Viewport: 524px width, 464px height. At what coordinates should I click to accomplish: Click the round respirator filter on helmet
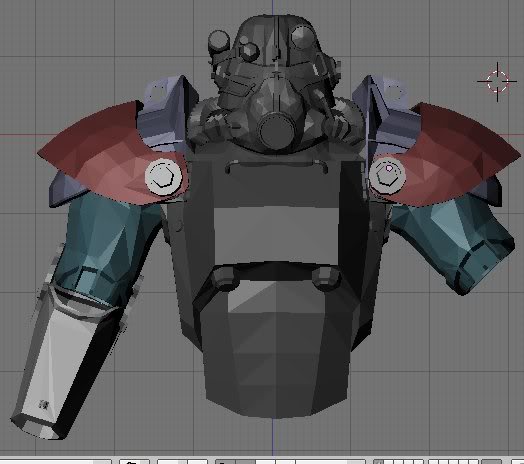(x=277, y=131)
